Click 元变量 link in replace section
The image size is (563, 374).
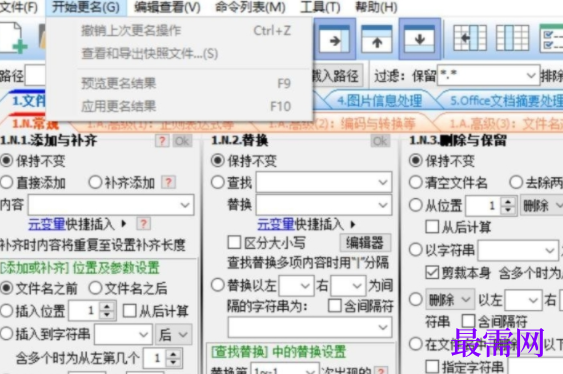(276, 224)
